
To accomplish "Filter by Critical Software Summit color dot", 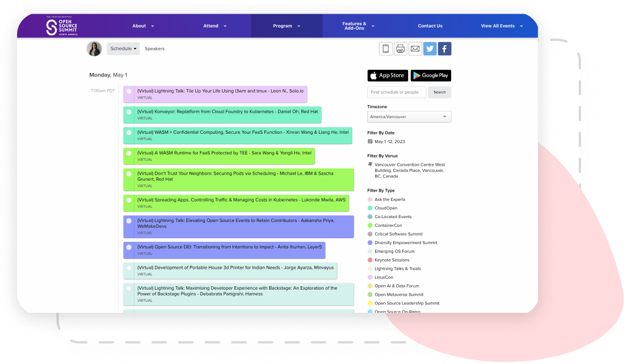I will (x=370, y=234).
